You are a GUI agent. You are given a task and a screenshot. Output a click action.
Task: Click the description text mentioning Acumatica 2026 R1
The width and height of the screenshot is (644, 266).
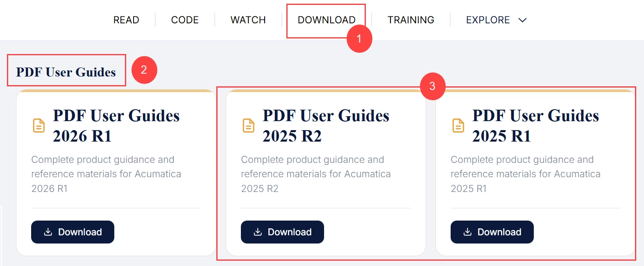coord(106,174)
